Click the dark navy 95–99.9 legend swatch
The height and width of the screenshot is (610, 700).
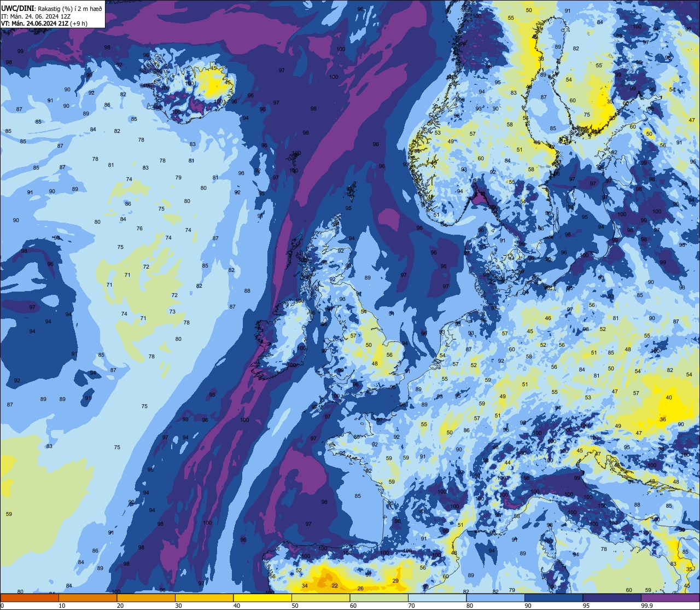click(x=612, y=597)
